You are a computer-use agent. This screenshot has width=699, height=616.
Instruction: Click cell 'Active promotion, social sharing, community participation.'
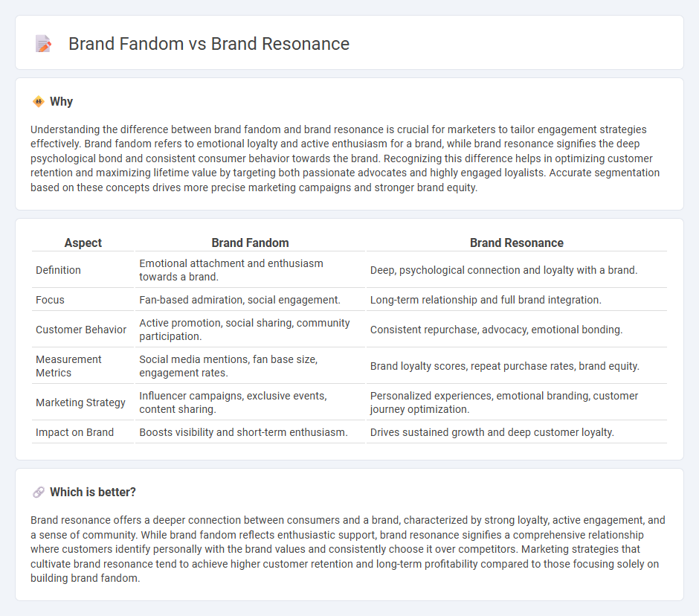tap(250, 330)
